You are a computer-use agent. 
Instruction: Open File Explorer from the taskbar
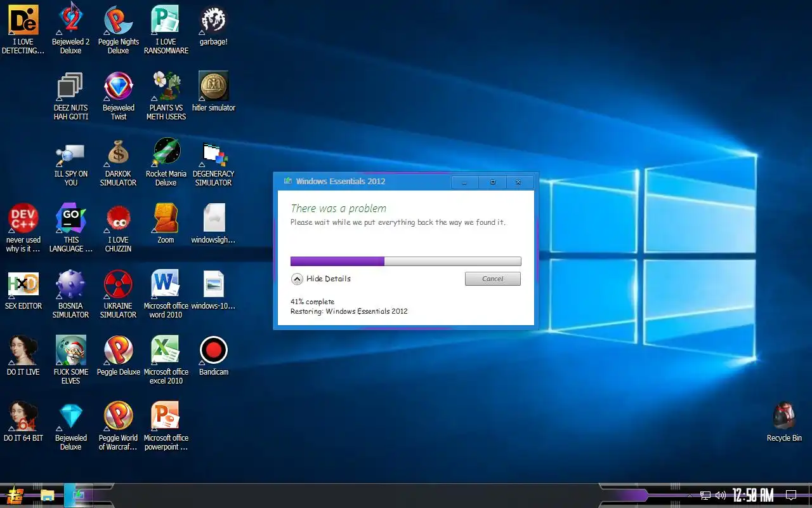point(47,495)
